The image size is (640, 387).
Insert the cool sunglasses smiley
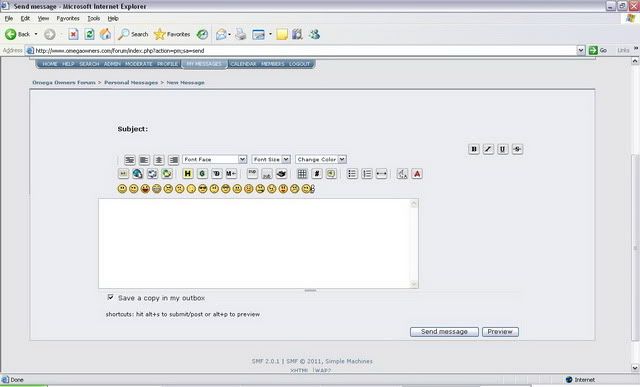tap(202, 189)
